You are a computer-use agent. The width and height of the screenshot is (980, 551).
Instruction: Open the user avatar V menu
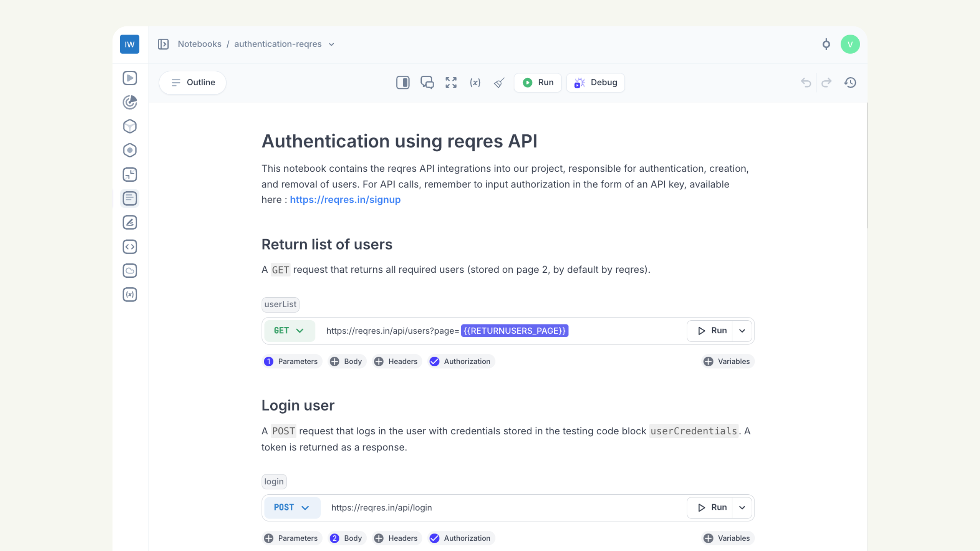pyautogui.click(x=850, y=44)
